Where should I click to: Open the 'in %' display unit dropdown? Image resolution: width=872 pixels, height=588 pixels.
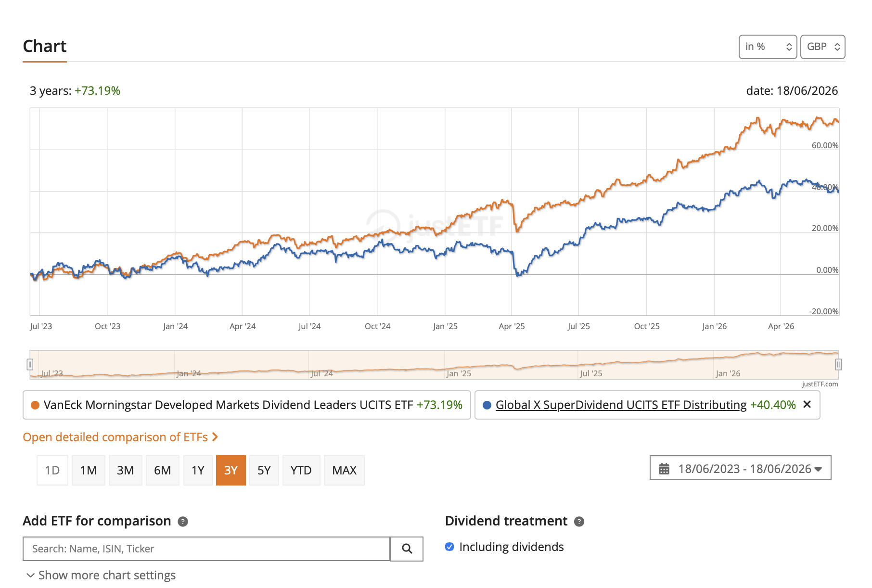click(768, 47)
